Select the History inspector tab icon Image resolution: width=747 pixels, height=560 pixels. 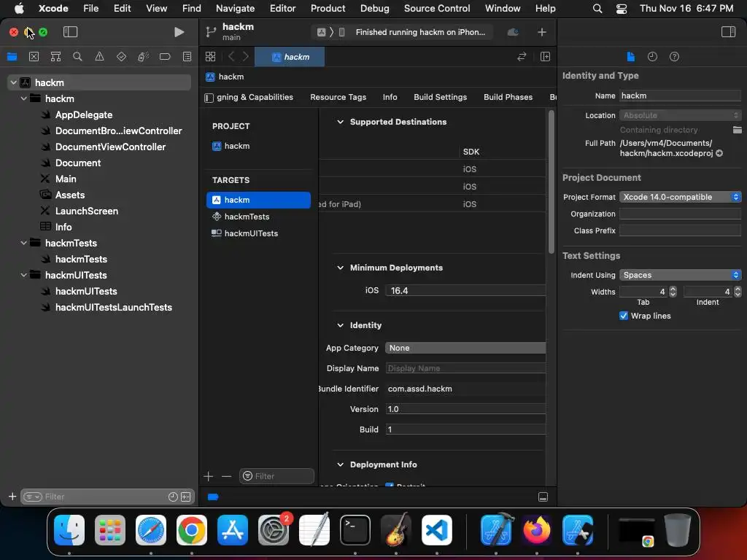[x=653, y=57]
